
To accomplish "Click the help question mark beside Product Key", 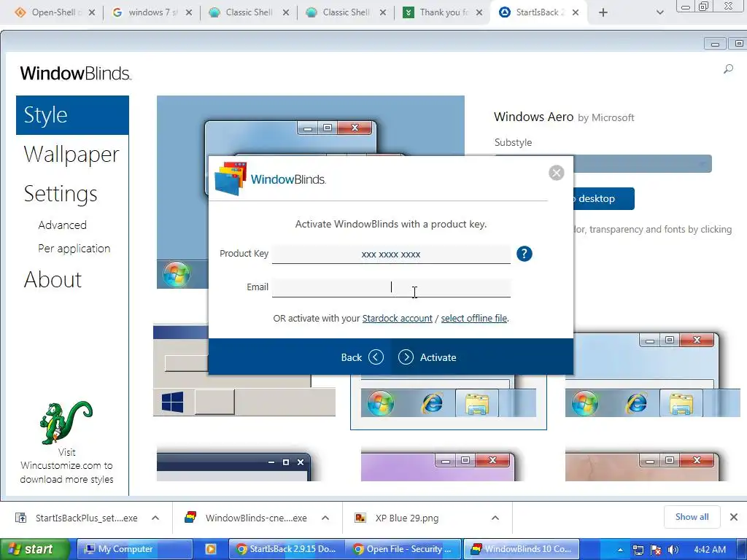I will tap(524, 254).
